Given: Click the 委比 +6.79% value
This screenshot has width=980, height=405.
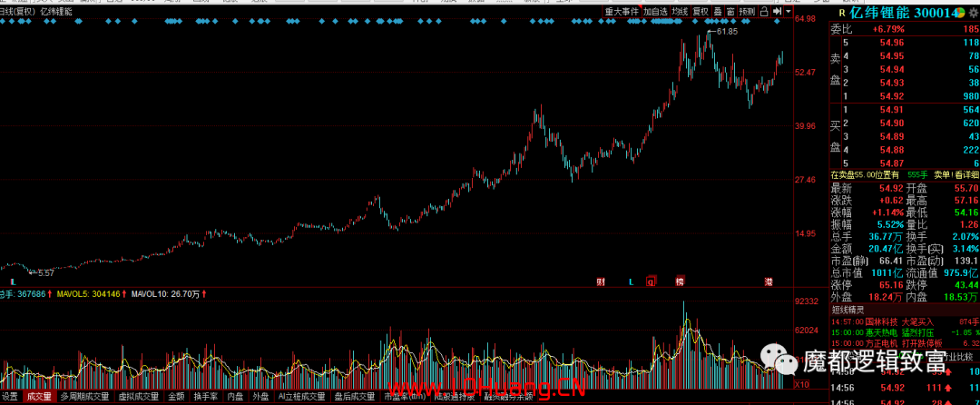Looking at the screenshot, I should [x=887, y=29].
